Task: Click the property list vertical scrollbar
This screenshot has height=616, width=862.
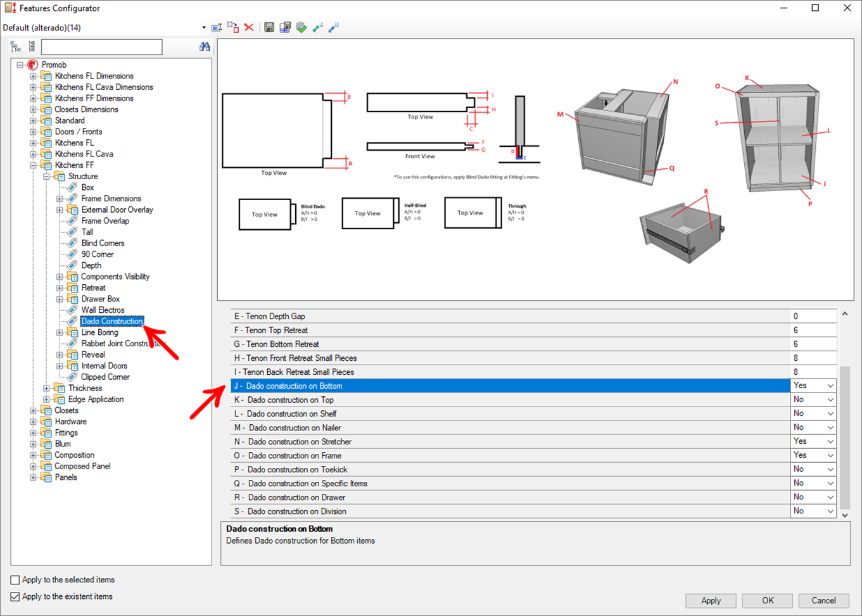Action: click(845, 437)
